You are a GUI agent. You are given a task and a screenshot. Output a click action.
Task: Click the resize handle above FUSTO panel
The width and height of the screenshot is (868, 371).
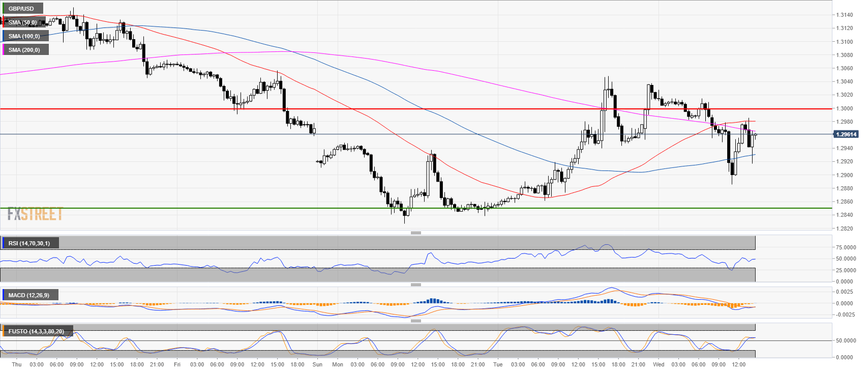tap(415, 321)
